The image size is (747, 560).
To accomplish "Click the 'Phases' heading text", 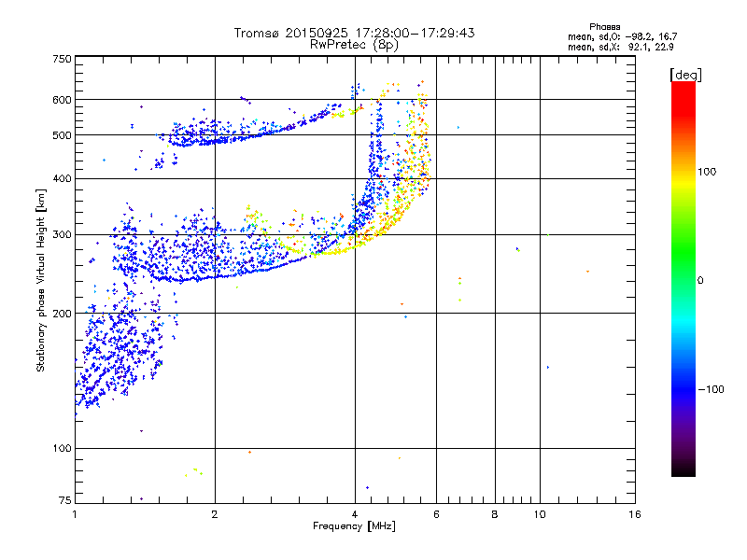I will click(x=604, y=27).
